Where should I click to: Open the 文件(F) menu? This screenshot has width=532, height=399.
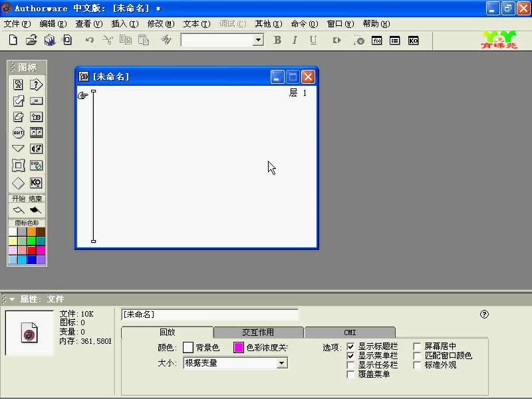(x=17, y=24)
